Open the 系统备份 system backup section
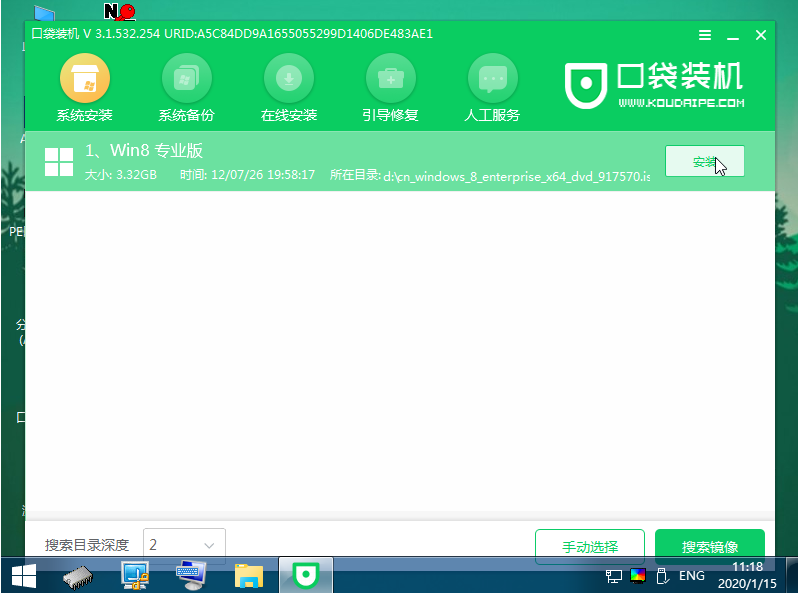 tap(186, 88)
